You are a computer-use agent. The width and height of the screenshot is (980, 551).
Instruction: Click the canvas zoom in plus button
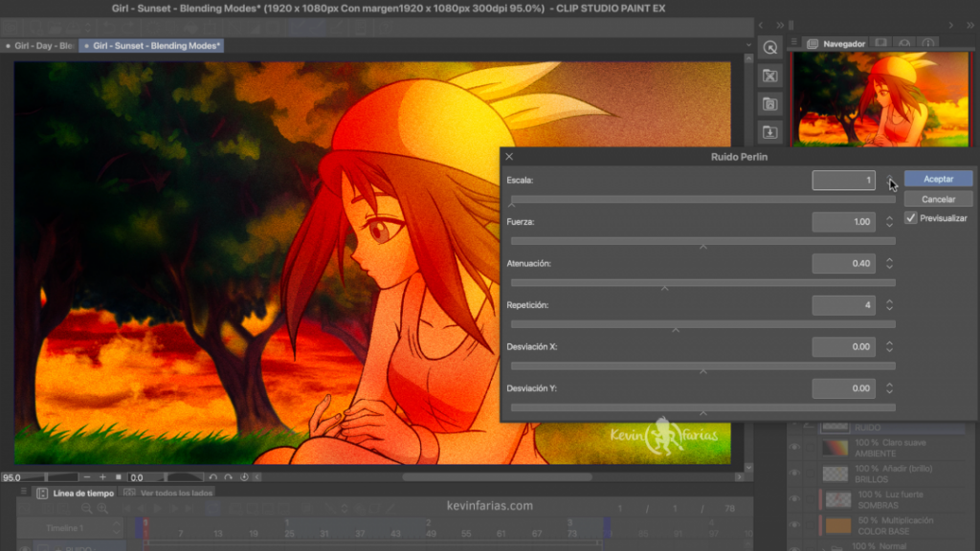pos(102,477)
